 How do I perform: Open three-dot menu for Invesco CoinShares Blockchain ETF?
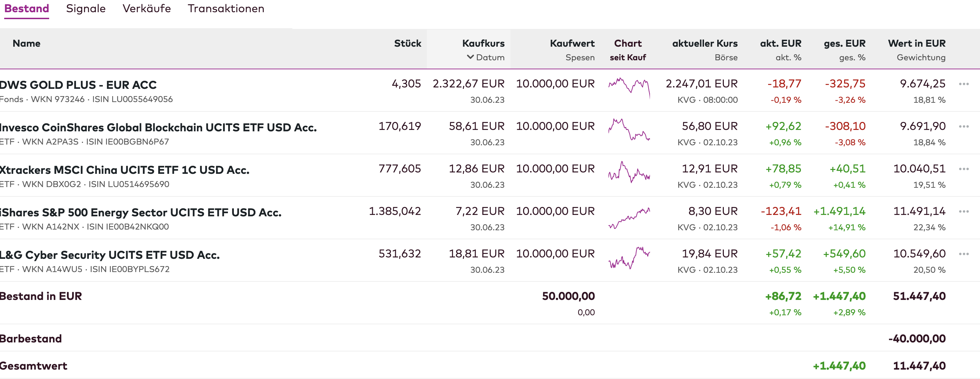[963, 126]
